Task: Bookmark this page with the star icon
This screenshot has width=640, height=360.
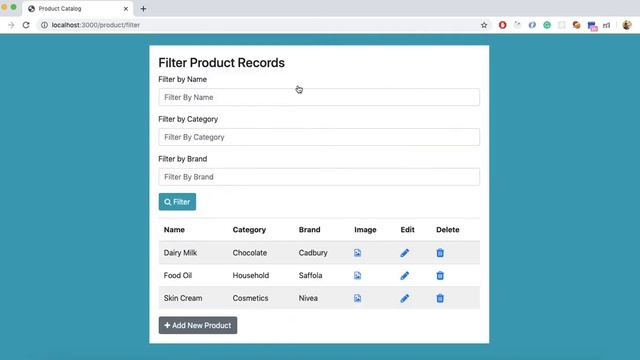Action: tap(484, 25)
